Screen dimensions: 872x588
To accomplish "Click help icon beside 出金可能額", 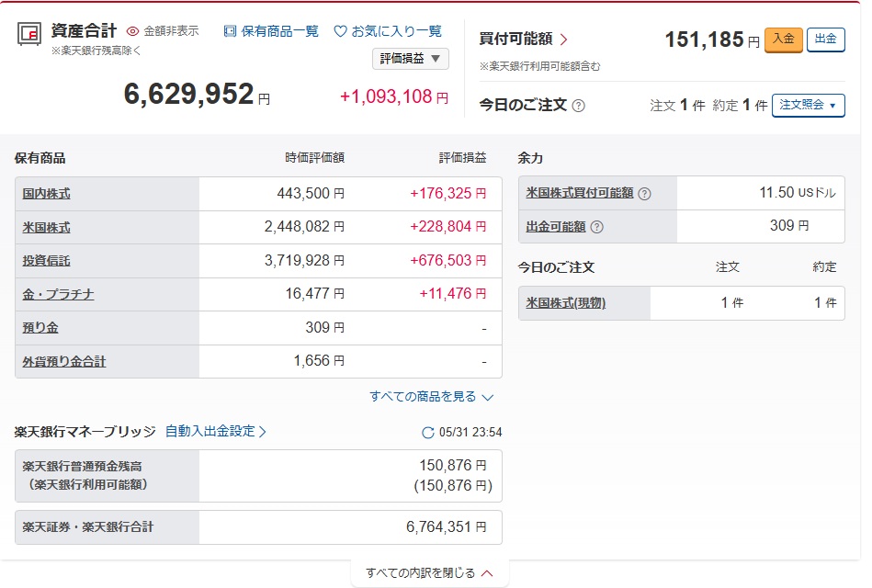I will pos(596,227).
